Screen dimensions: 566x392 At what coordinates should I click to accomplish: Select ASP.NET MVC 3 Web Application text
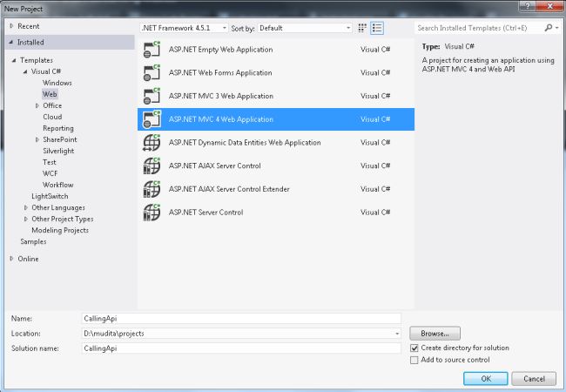click(x=221, y=96)
